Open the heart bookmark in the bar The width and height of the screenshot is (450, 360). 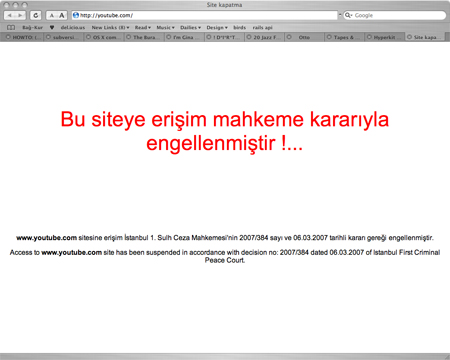52,28
